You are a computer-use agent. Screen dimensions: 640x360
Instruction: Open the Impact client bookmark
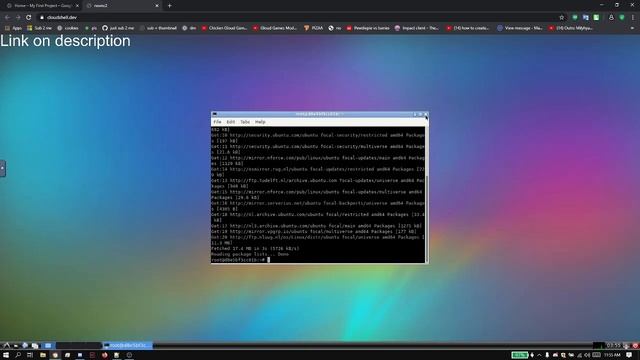[417, 28]
